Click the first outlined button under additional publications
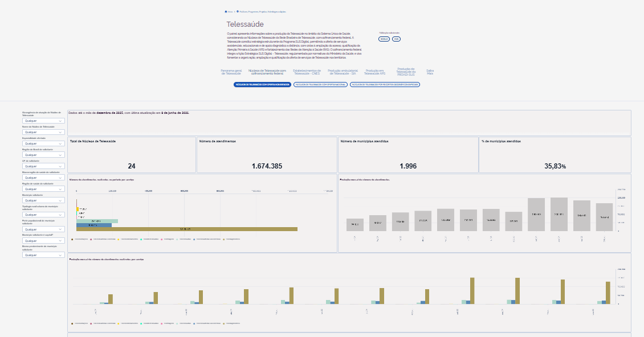This screenshot has height=337, width=644. pos(384,39)
